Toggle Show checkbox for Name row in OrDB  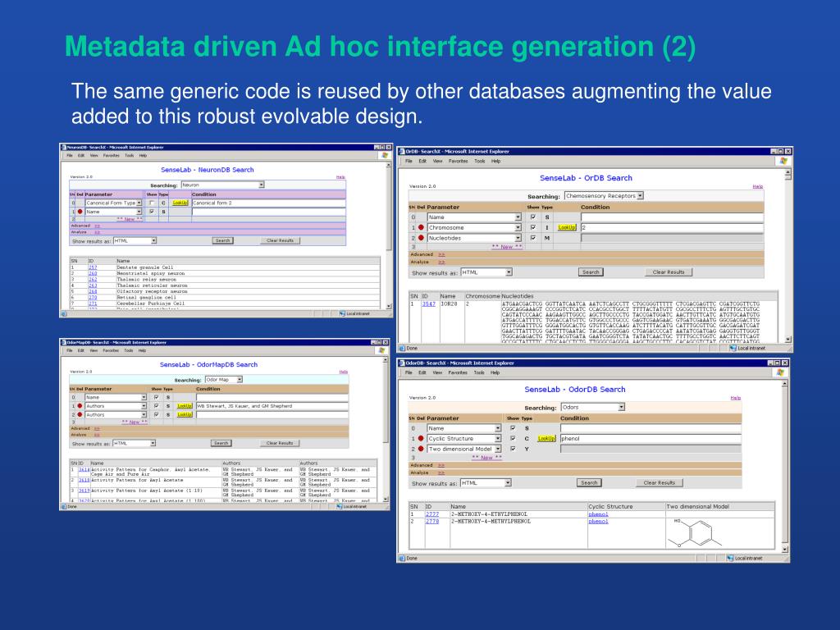click(x=533, y=217)
